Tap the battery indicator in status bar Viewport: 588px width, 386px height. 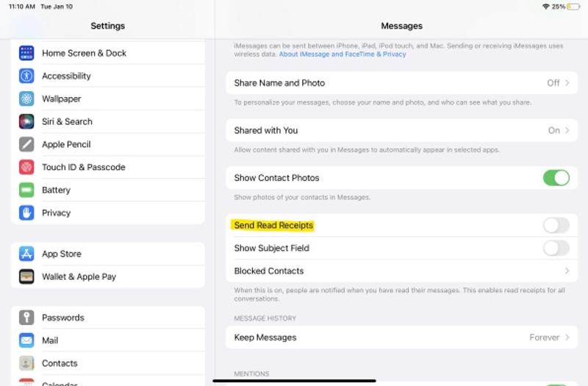pos(573,7)
